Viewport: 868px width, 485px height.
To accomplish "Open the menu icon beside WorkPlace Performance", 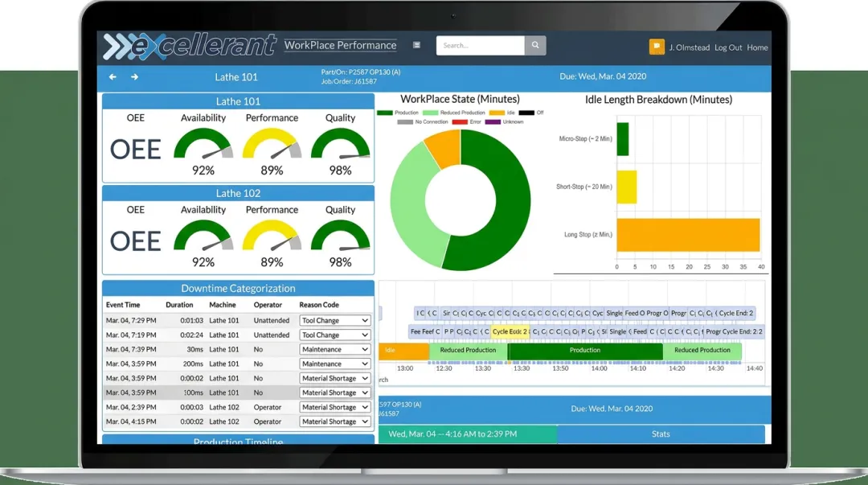I will click(x=417, y=45).
